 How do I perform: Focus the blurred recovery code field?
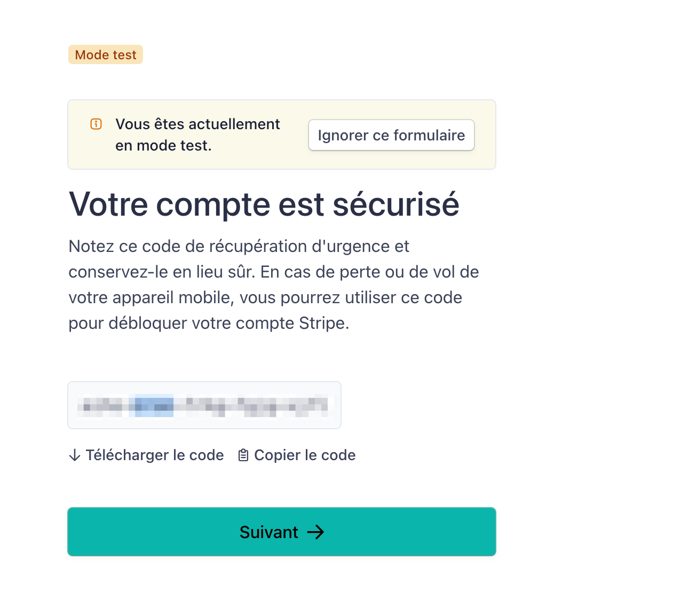pyautogui.click(x=204, y=405)
